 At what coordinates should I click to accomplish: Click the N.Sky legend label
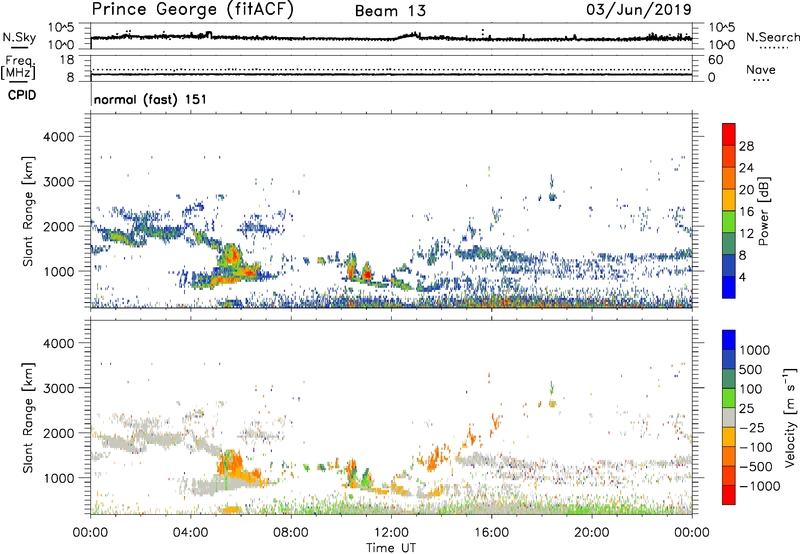tap(19, 37)
